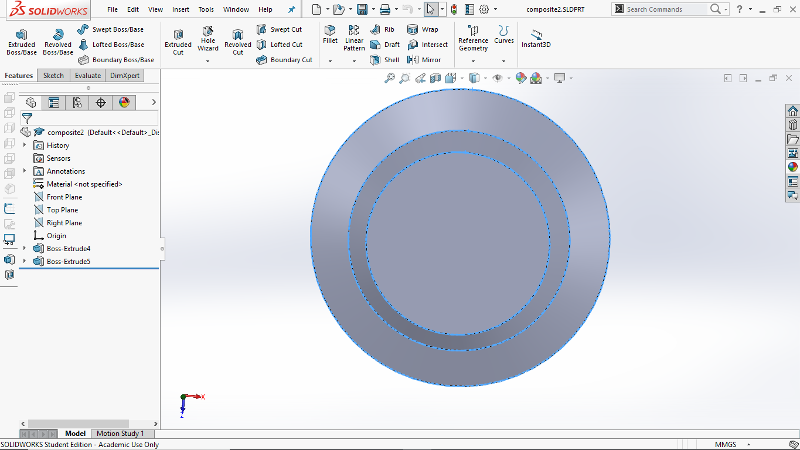
Task: Select the Draft tool
Action: (385, 44)
